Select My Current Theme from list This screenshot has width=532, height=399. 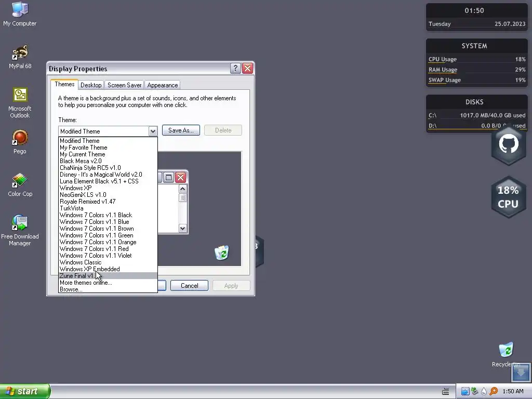[x=108, y=154]
